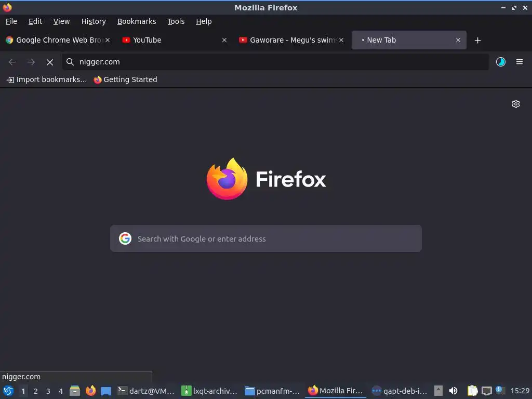Viewport: 532px width, 399px height.
Task: Switch to the qapt-deb-installer taskbar window
Action: click(400, 391)
